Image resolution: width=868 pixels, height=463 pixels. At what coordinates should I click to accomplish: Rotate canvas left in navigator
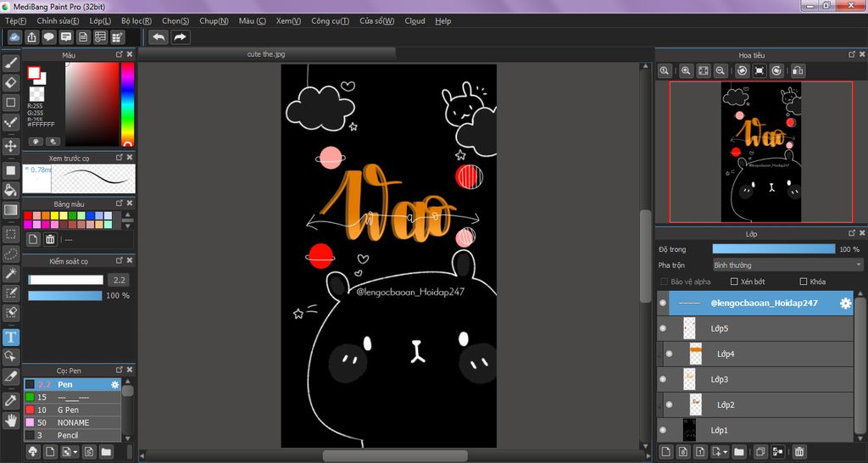(743, 71)
